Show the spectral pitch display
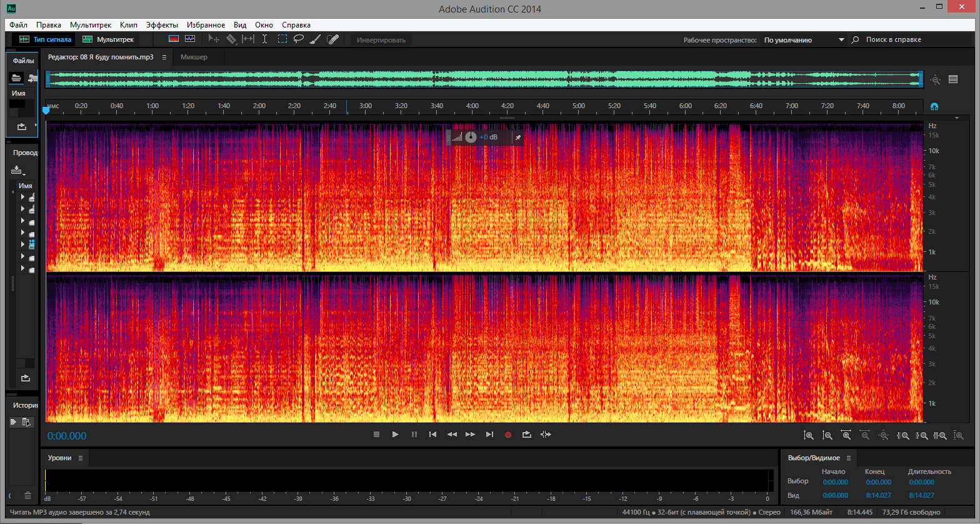Image resolution: width=980 pixels, height=524 pixels. [190, 39]
